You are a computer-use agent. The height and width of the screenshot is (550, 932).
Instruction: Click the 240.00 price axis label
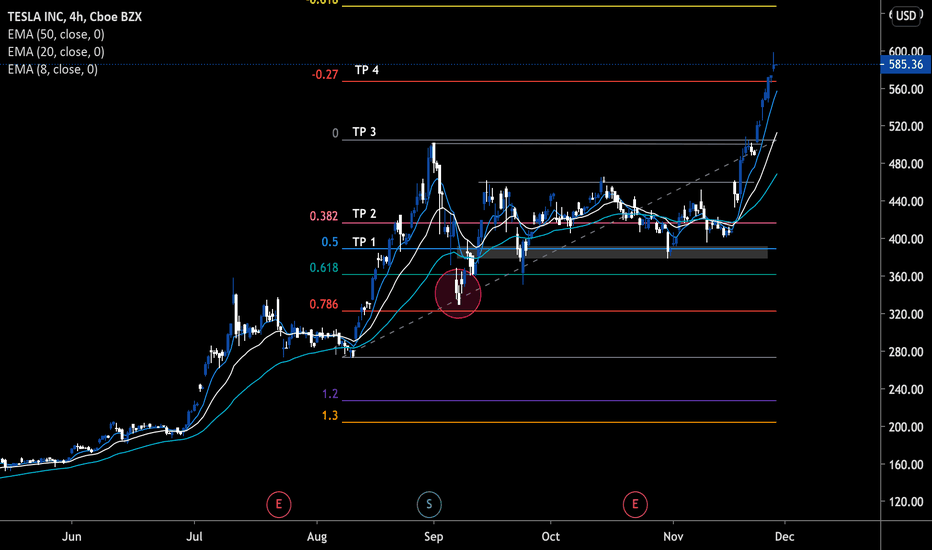pos(905,389)
